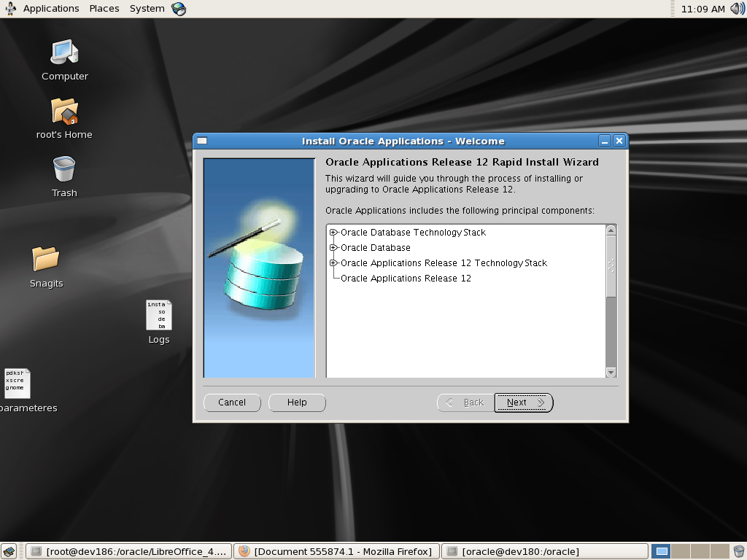
Task: Click the Back button
Action: (465, 402)
